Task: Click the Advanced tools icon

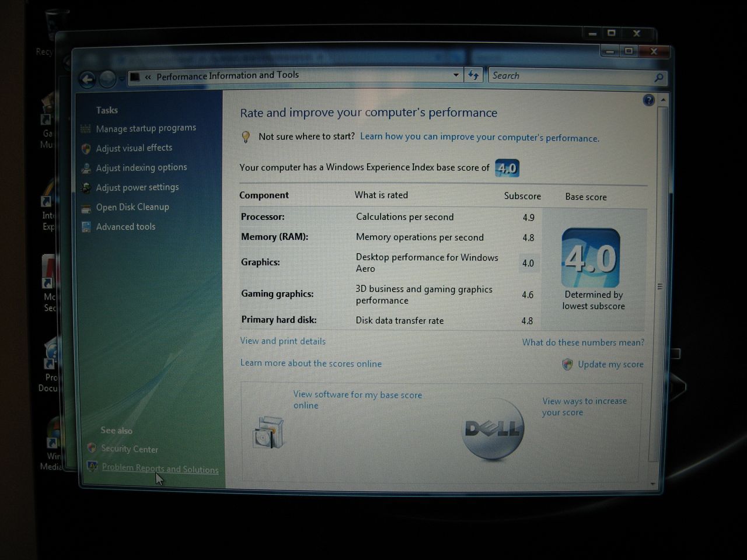Action: pos(86,227)
